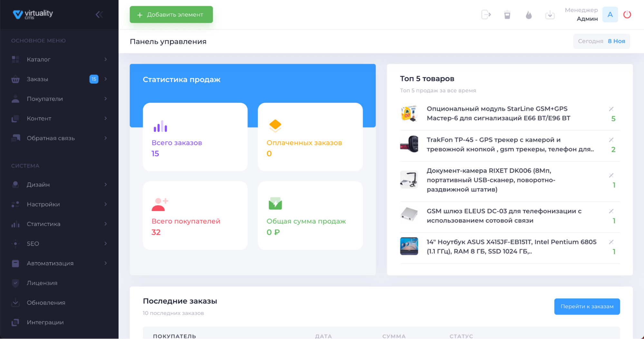Image resolution: width=644 pixels, height=339 pixels.
Task: Click the Перейти к заказам button
Action: pyautogui.click(x=587, y=306)
